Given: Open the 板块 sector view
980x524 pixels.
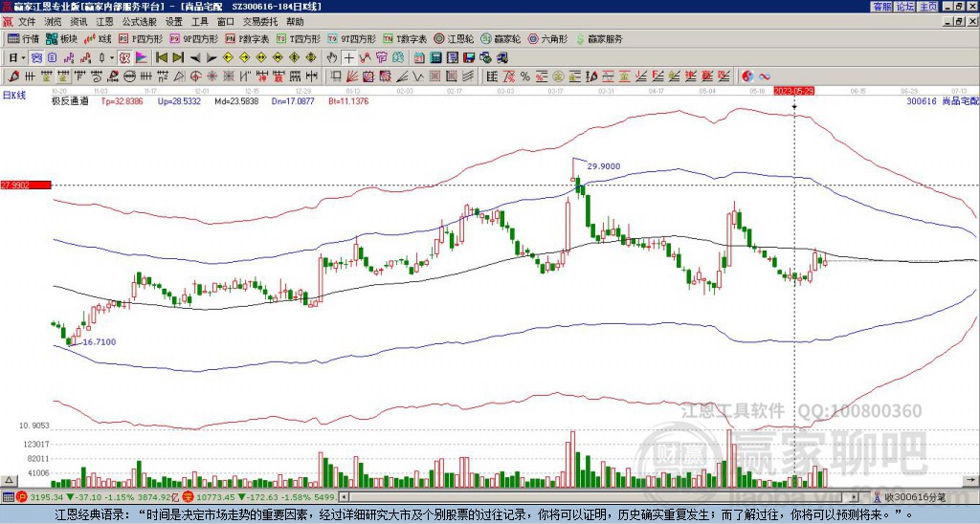Looking at the screenshot, I should tap(61, 38).
